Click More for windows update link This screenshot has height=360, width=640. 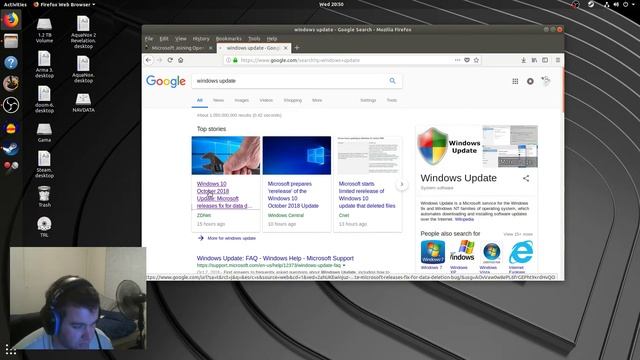click(x=231, y=238)
